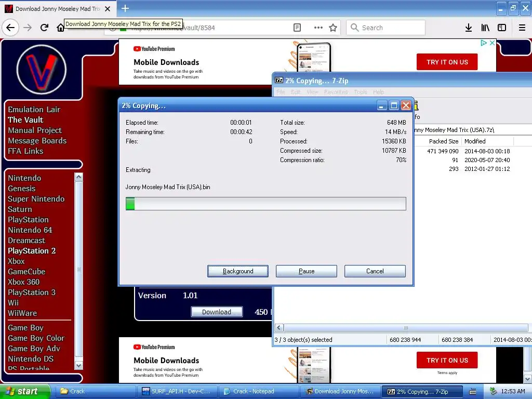Click TRY IT ON US in top ad

447,62
